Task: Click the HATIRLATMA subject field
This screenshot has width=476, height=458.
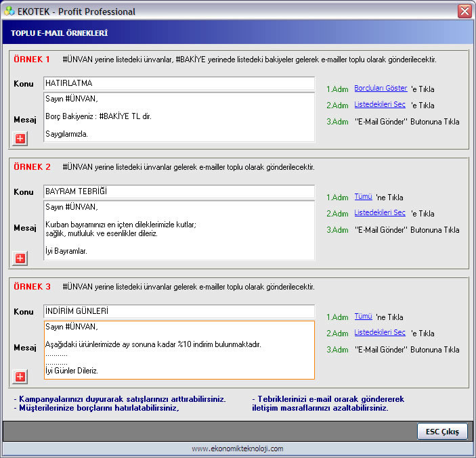Action: pyautogui.click(x=179, y=83)
